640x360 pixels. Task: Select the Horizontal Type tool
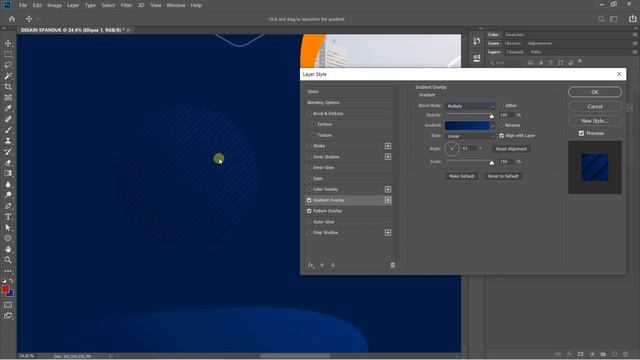(x=8, y=216)
